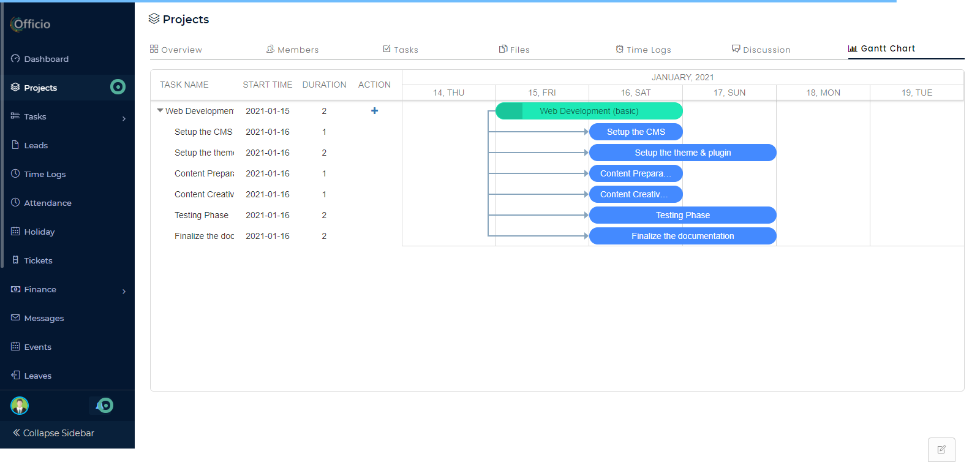
Task: Expand the Tasks submenu chevron
Action: [124, 118]
